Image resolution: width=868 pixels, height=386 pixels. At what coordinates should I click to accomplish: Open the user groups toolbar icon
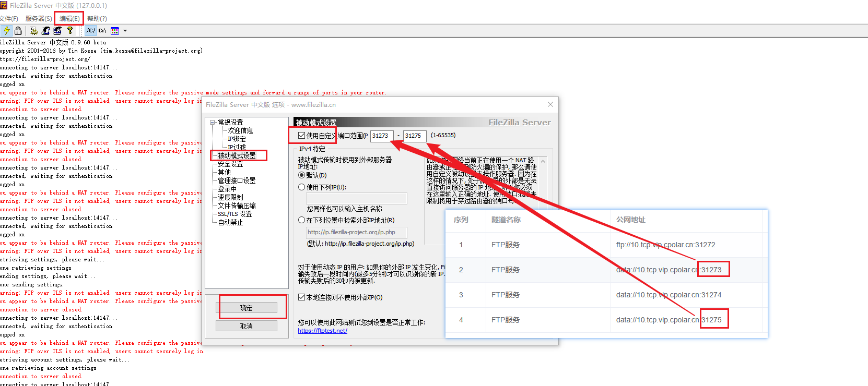(x=57, y=31)
